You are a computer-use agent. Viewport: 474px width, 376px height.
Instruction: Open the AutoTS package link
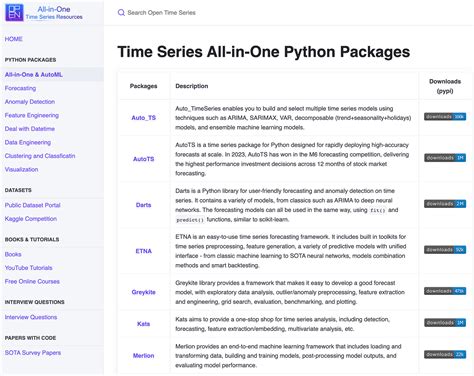144,159
